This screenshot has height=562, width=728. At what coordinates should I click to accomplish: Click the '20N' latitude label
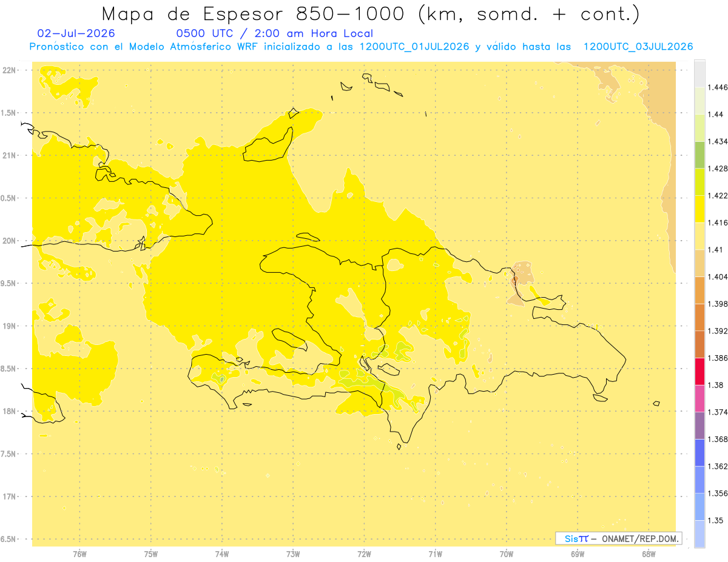point(10,240)
